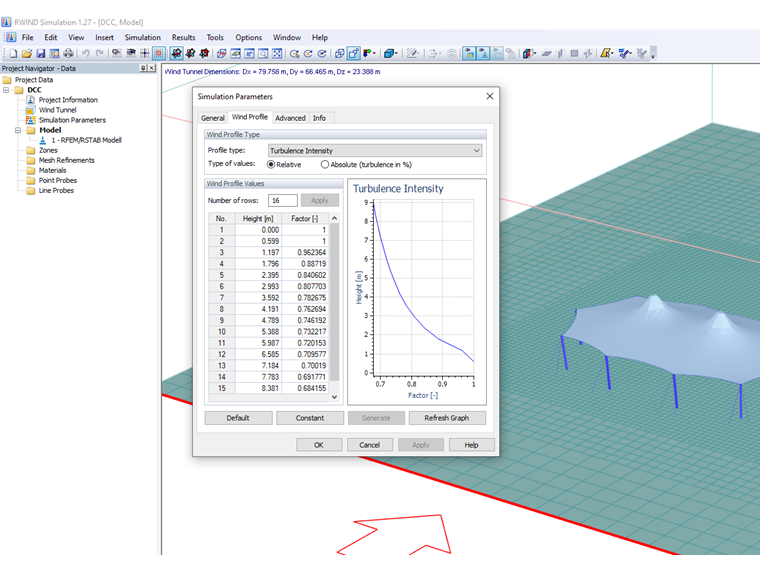Click the Print toolbar icon
Image resolution: width=760 pixels, height=570 pixels.
click(x=68, y=53)
